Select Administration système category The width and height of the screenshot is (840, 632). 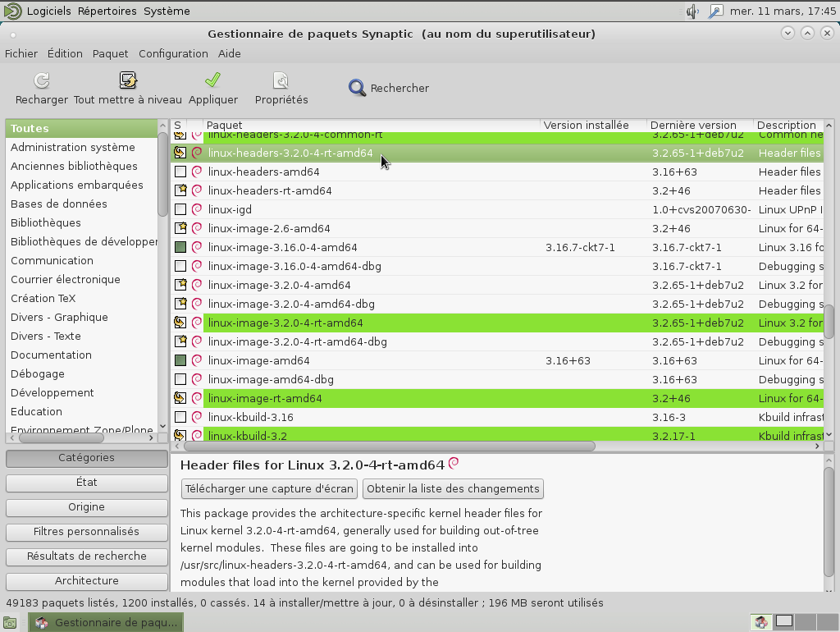pyautogui.click(x=81, y=148)
